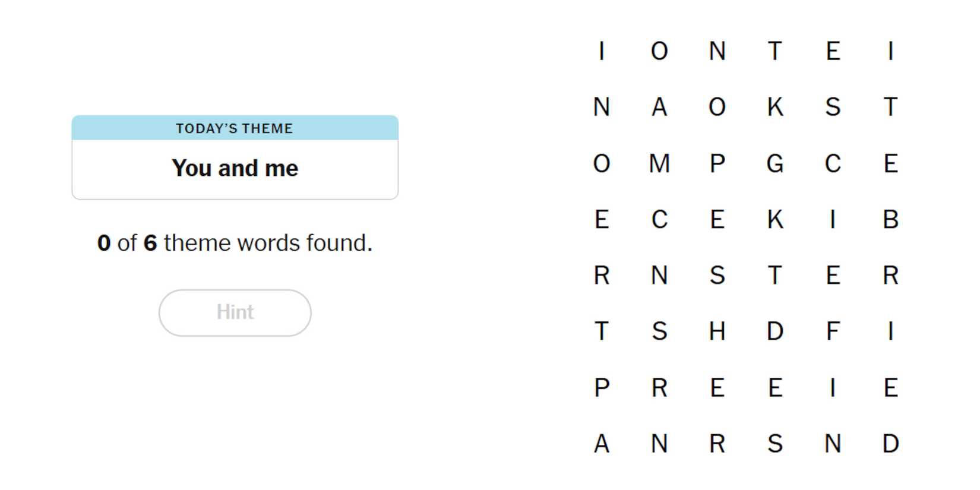Click the theme words found counter
Image resolution: width=980 pixels, height=490 pixels.
[x=235, y=243]
